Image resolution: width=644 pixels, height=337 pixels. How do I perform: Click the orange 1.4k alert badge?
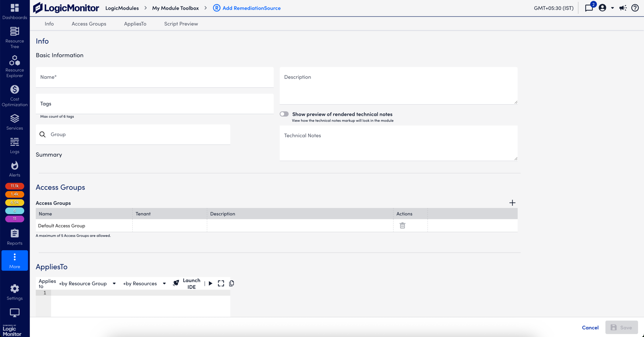(x=15, y=194)
